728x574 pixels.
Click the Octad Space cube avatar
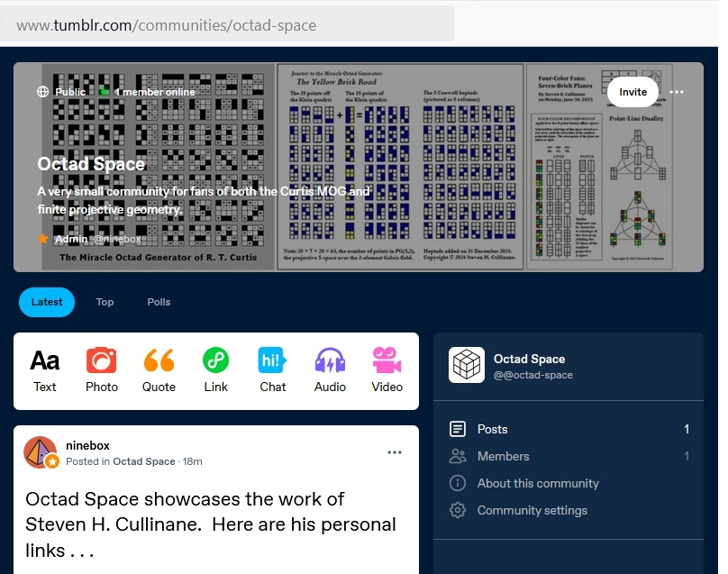click(x=467, y=365)
